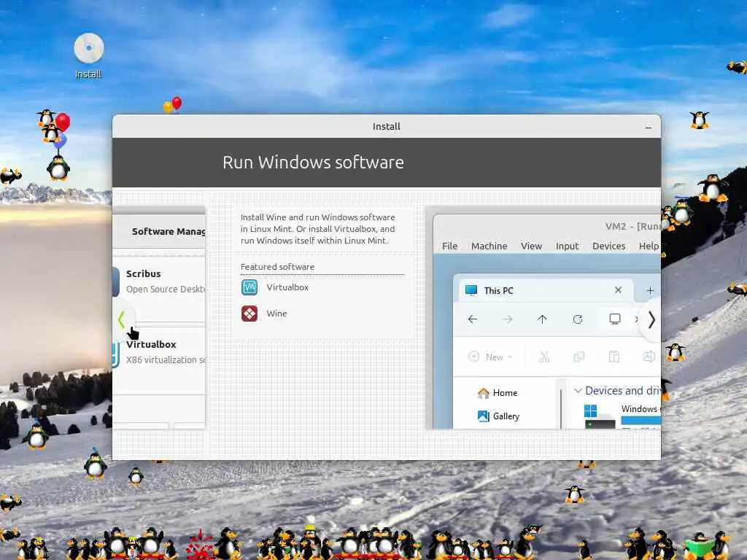Image resolution: width=747 pixels, height=560 pixels.
Task: Collapse the Devices and drives section
Action: 578,391
